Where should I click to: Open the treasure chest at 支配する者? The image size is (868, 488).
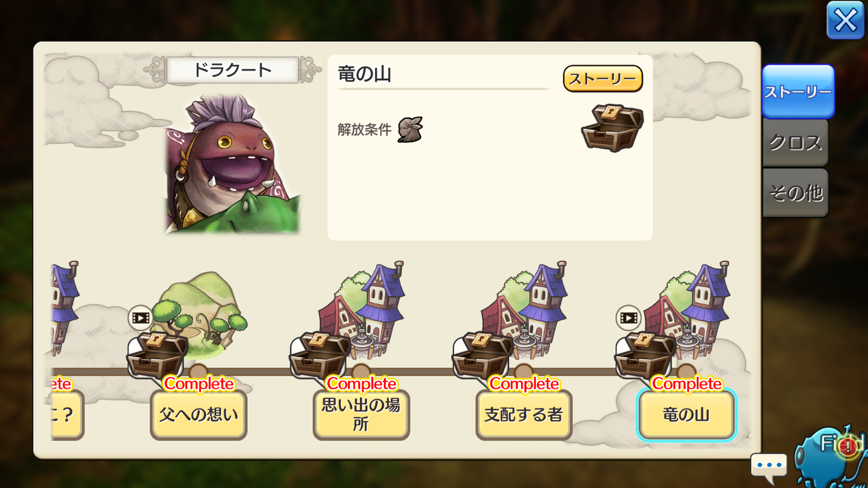(x=483, y=355)
